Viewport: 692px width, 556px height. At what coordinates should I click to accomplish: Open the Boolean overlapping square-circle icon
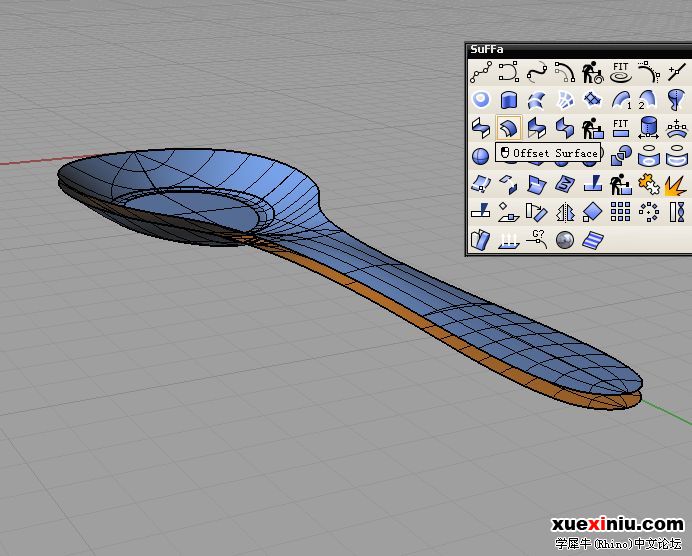tap(621, 156)
